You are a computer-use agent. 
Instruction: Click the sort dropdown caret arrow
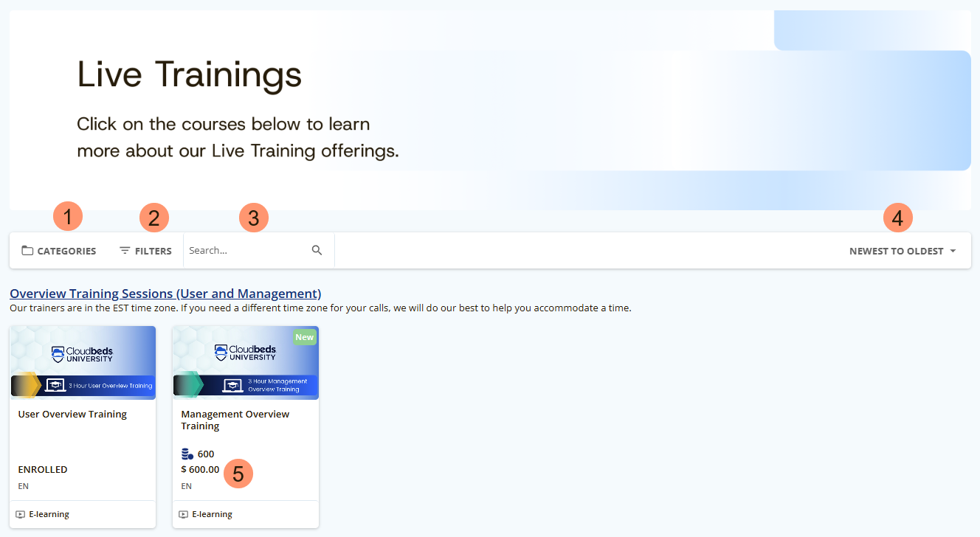click(953, 251)
